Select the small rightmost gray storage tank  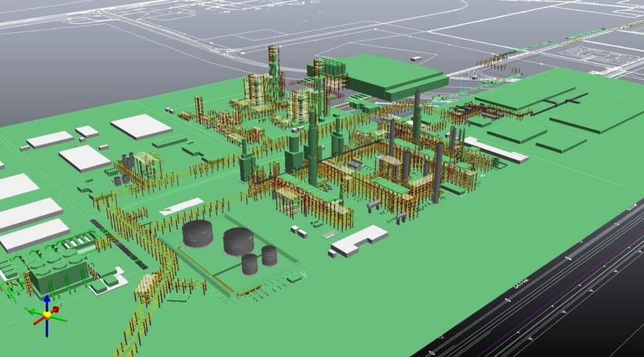point(269,255)
